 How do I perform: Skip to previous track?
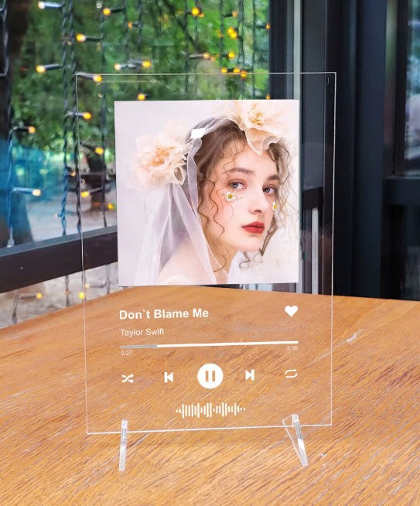(x=169, y=377)
